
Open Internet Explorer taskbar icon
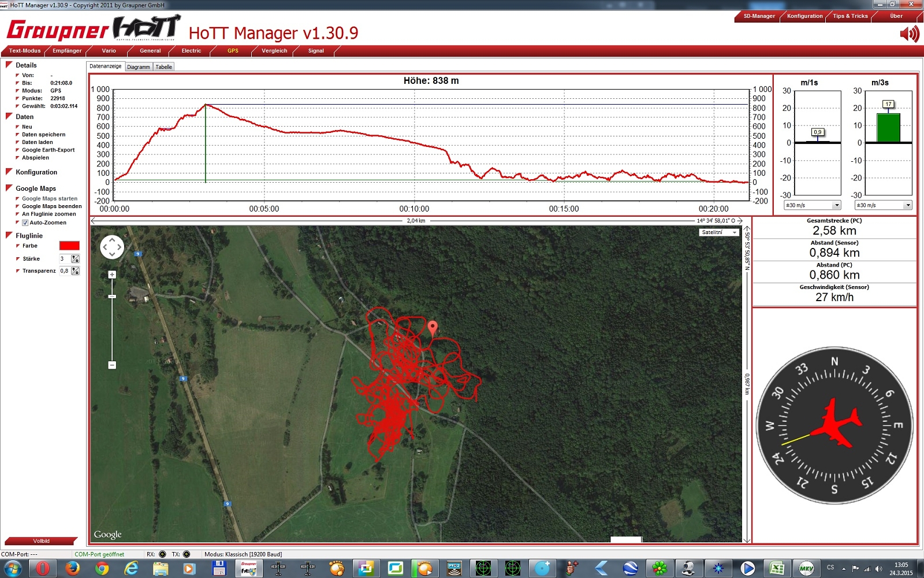[131, 569]
